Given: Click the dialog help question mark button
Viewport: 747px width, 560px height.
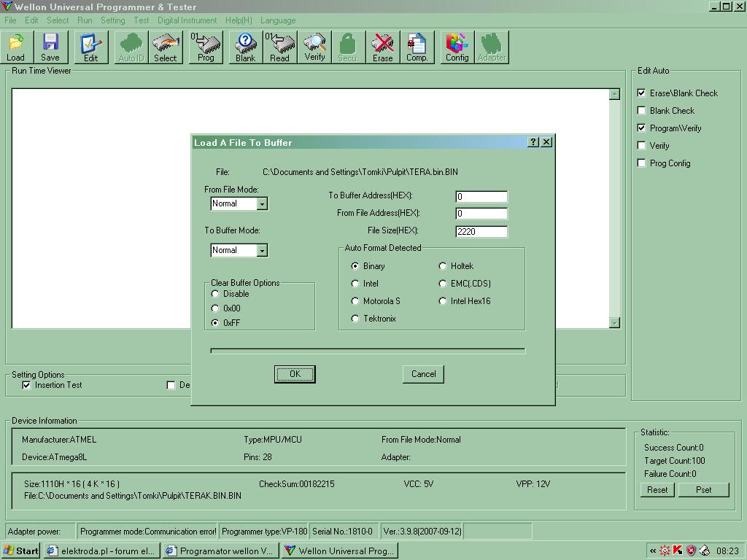Looking at the screenshot, I should click(x=533, y=142).
